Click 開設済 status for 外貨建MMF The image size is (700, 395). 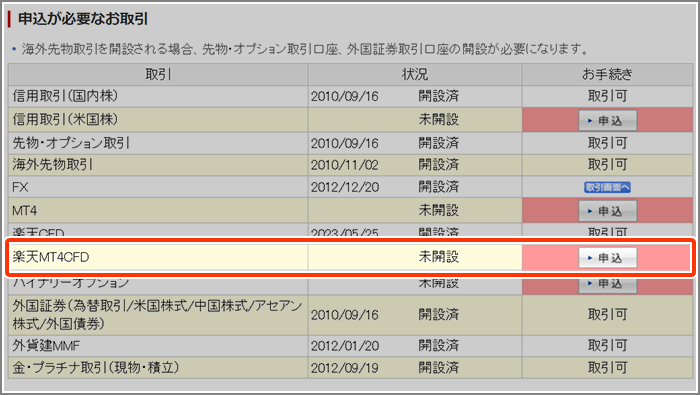click(438, 345)
